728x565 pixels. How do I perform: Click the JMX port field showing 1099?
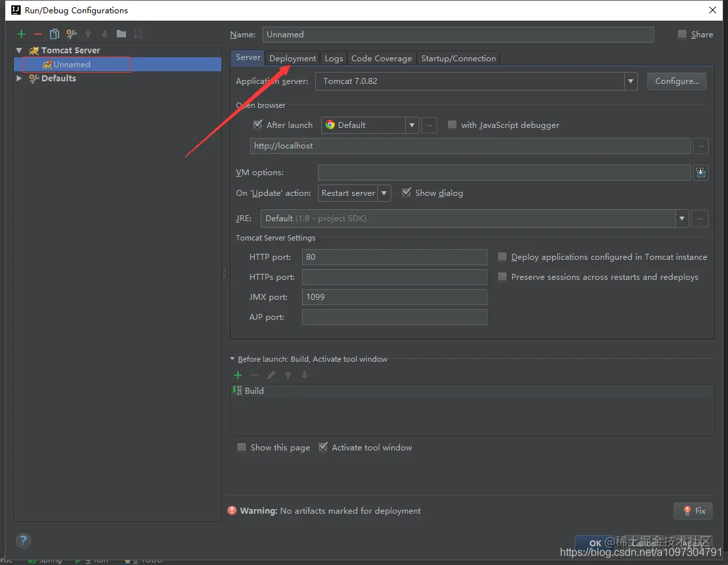(x=394, y=297)
